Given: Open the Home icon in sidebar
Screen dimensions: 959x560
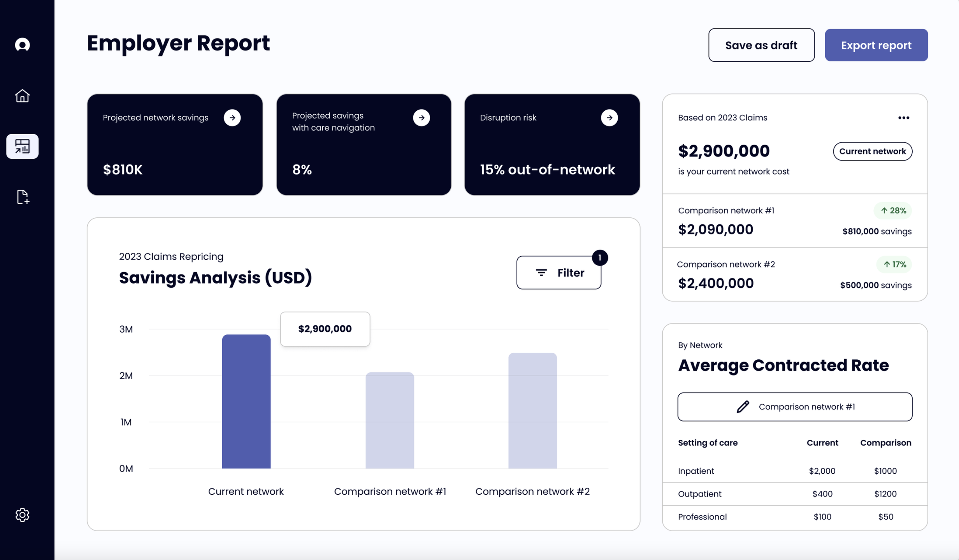Looking at the screenshot, I should click(22, 96).
